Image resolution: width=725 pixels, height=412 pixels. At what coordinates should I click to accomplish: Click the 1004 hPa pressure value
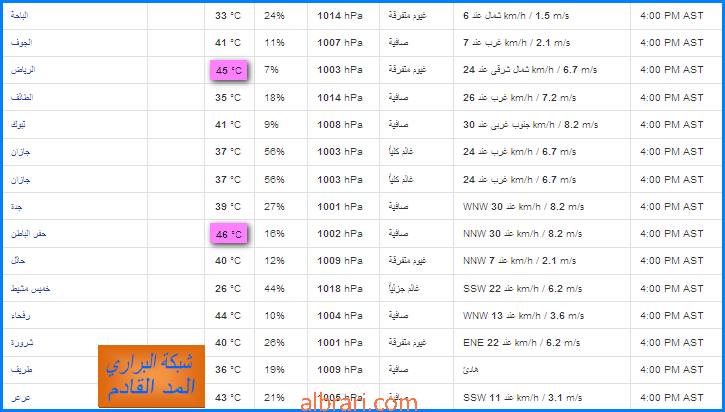340,315
